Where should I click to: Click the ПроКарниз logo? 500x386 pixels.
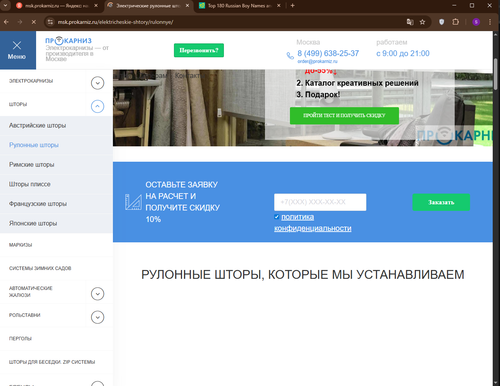click(68, 41)
